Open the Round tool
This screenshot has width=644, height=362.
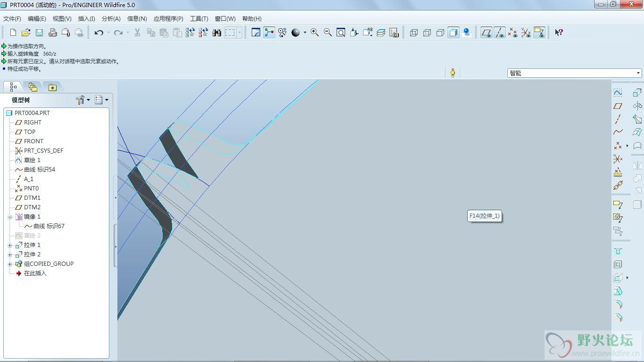[x=618, y=304]
